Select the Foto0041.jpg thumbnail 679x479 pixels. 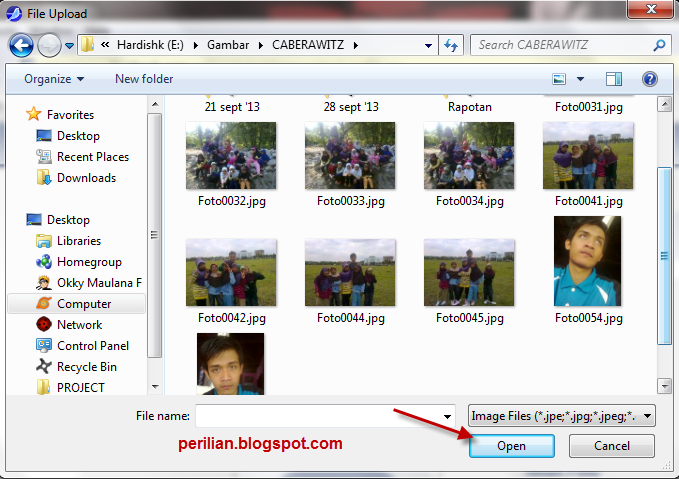588,155
